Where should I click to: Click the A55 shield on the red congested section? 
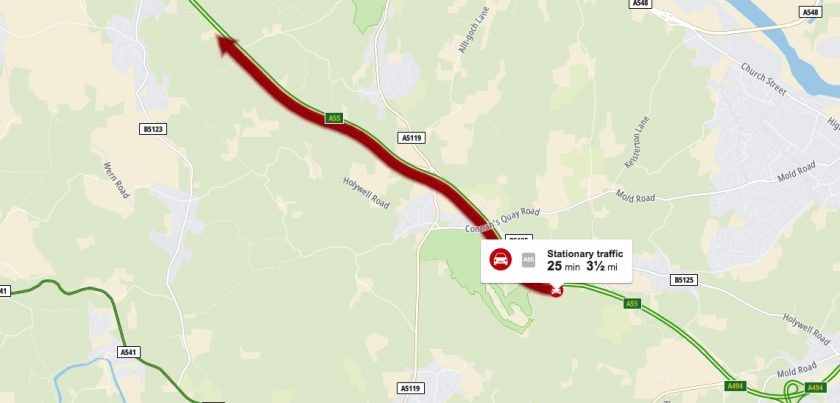tap(334, 118)
